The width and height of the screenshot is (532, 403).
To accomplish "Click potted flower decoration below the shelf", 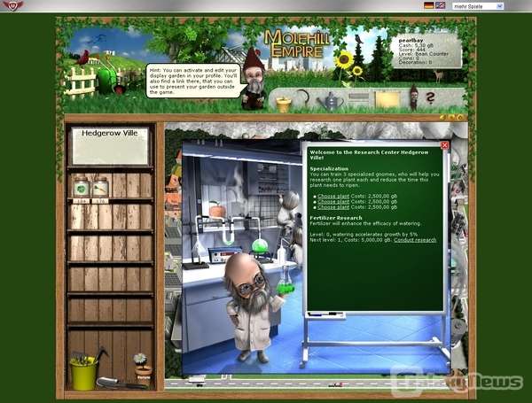I will [140, 365].
